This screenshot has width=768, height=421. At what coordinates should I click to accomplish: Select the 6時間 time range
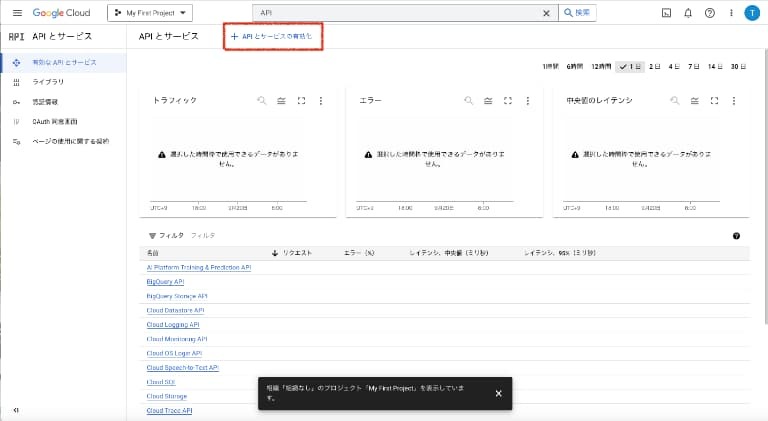tap(575, 66)
